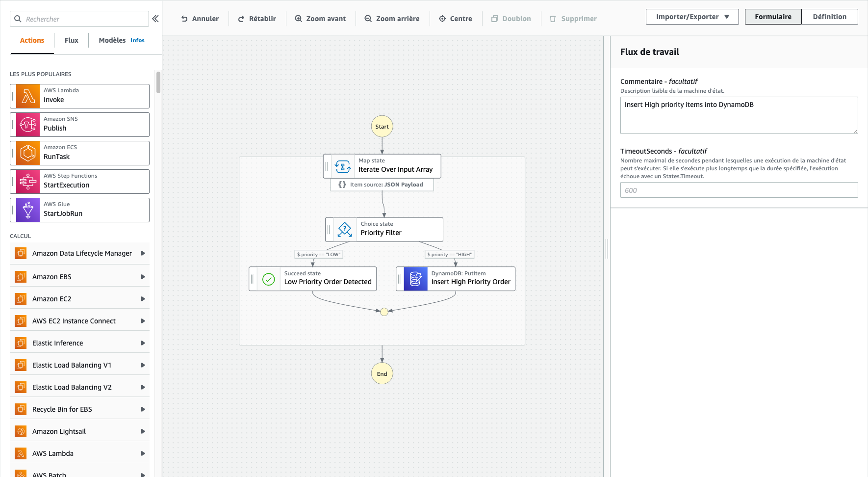The image size is (868, 477).
Task: Click the Rechercher search field
Action: point(79,19)
